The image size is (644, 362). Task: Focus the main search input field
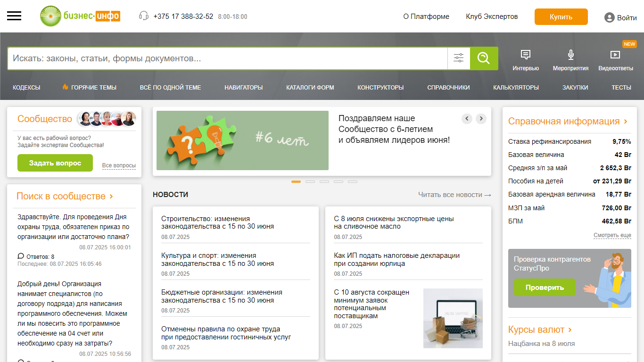[227, 58]
